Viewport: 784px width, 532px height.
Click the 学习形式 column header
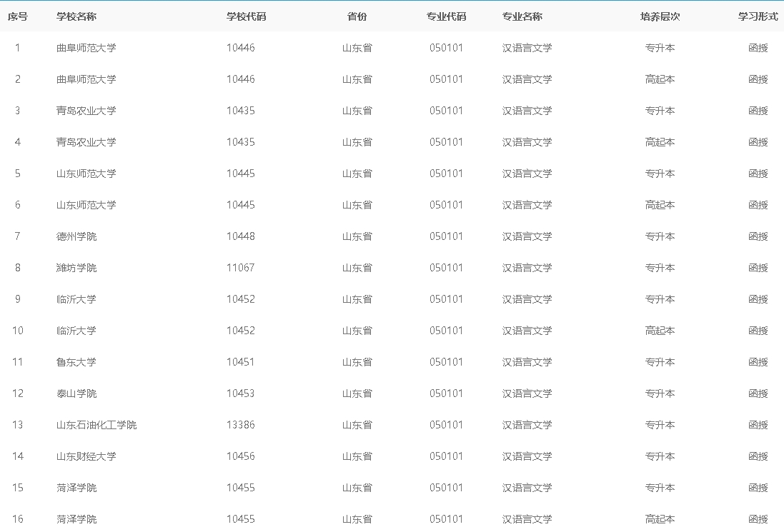tap(758, 16)
